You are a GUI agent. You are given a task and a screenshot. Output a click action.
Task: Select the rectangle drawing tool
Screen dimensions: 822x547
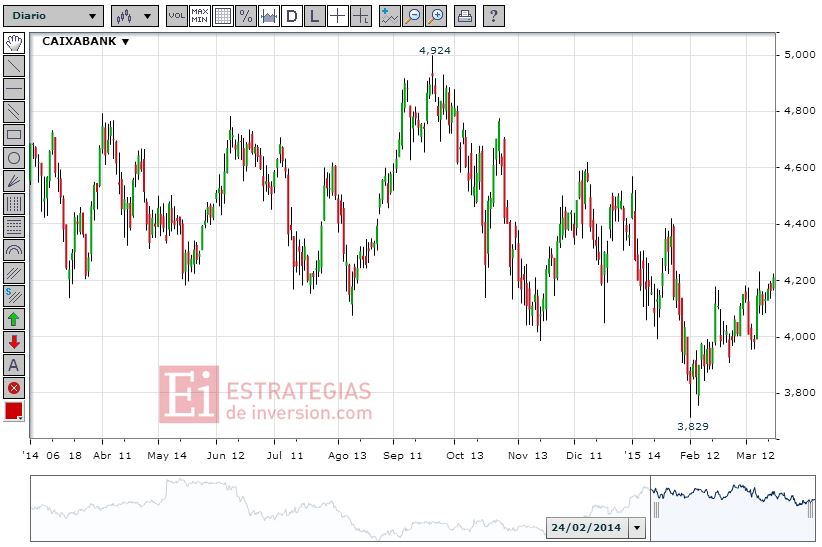(x=14, y=135)
